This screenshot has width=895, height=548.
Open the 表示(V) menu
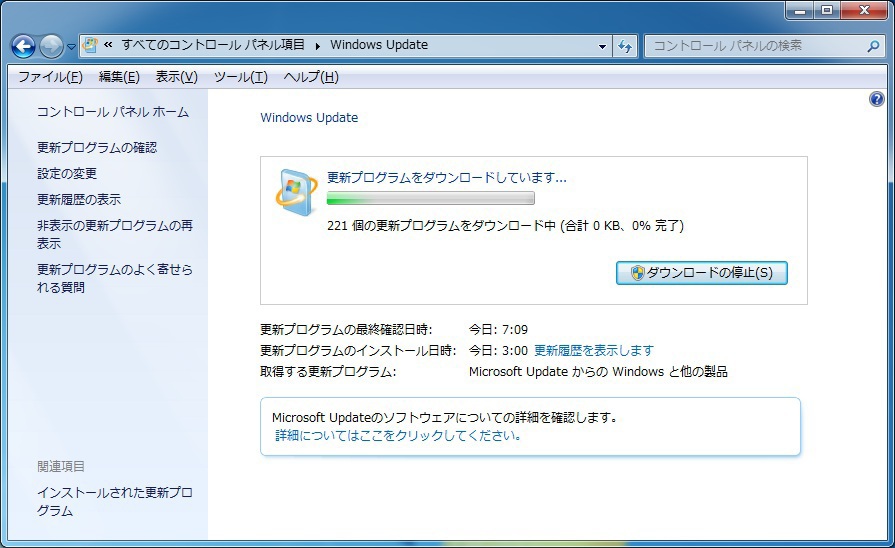tap(176, 76)
